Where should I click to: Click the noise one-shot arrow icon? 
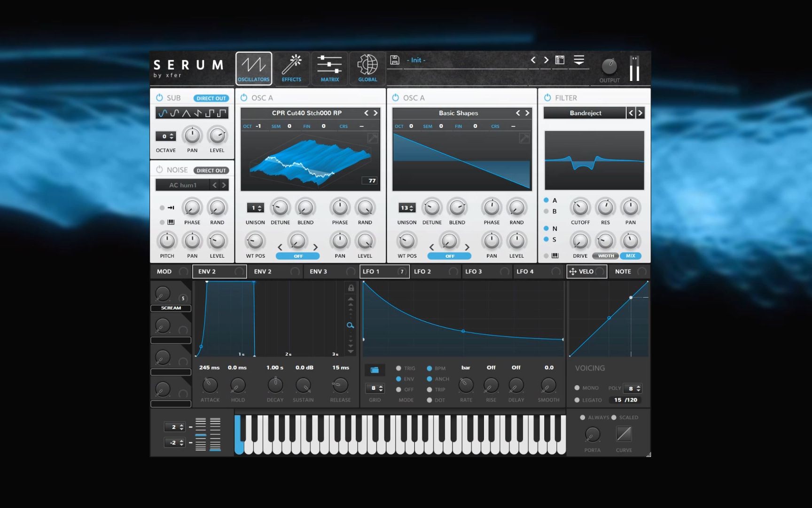tap(171, 207)
